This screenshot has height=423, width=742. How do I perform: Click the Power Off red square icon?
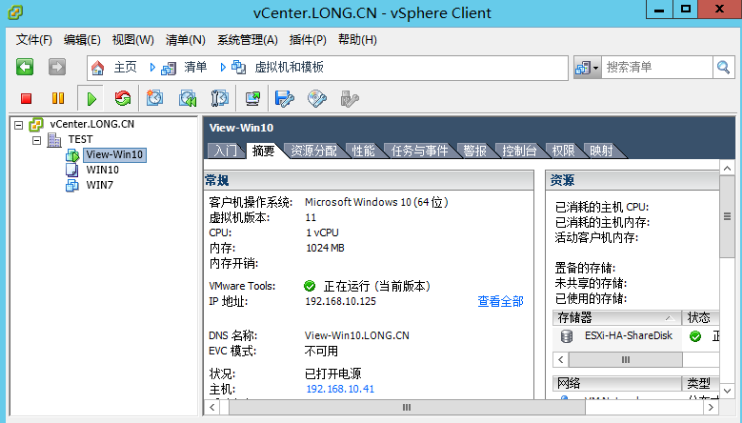click(x=26, y=98)
